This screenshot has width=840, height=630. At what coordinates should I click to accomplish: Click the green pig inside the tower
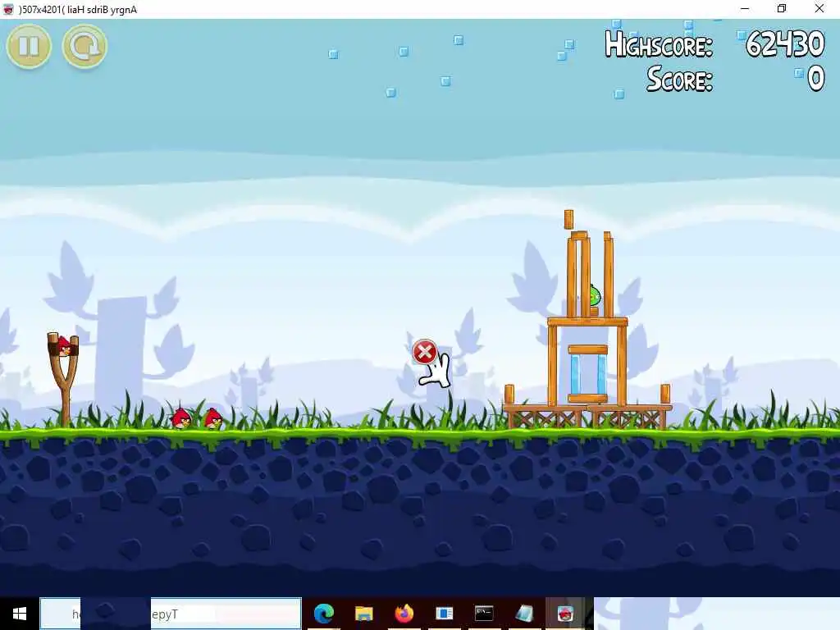(x=595, y=295)
